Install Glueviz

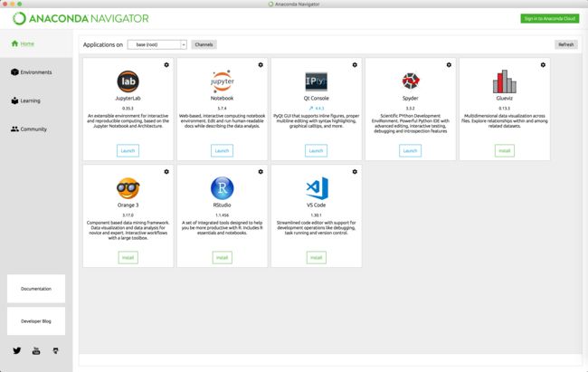505,150
